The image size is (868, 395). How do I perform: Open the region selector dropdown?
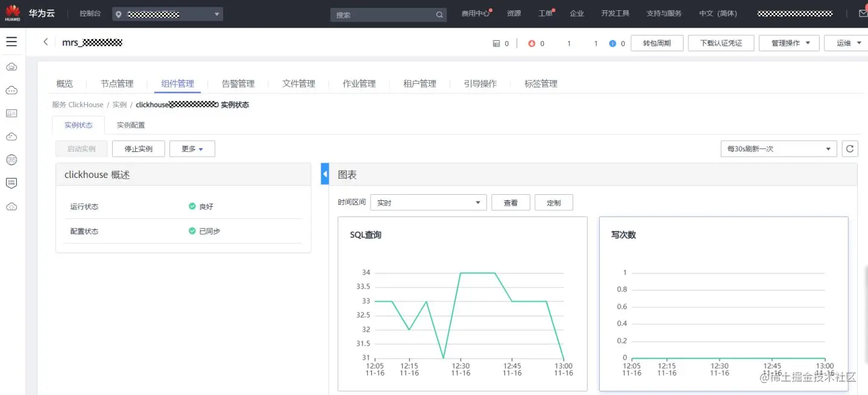click(168, 14)
